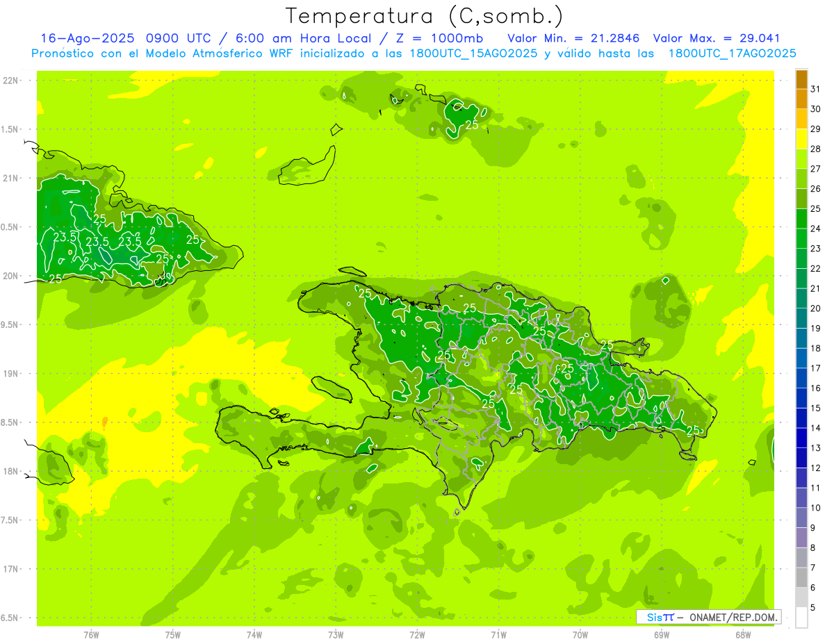Click the legend value '20'
834x644 pixels.
[815, 308]
